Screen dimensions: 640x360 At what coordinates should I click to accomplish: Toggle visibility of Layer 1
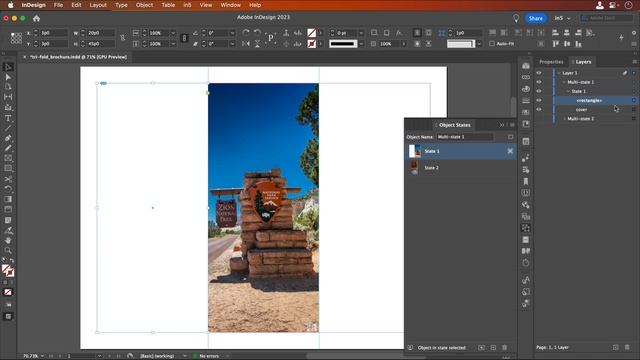pos(539,73)
